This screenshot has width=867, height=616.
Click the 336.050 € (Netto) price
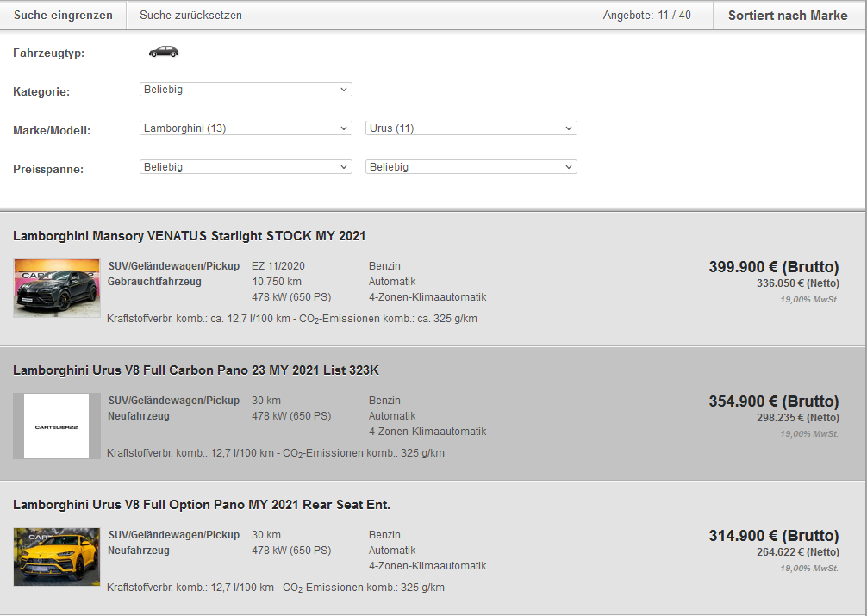pos(798,283)
